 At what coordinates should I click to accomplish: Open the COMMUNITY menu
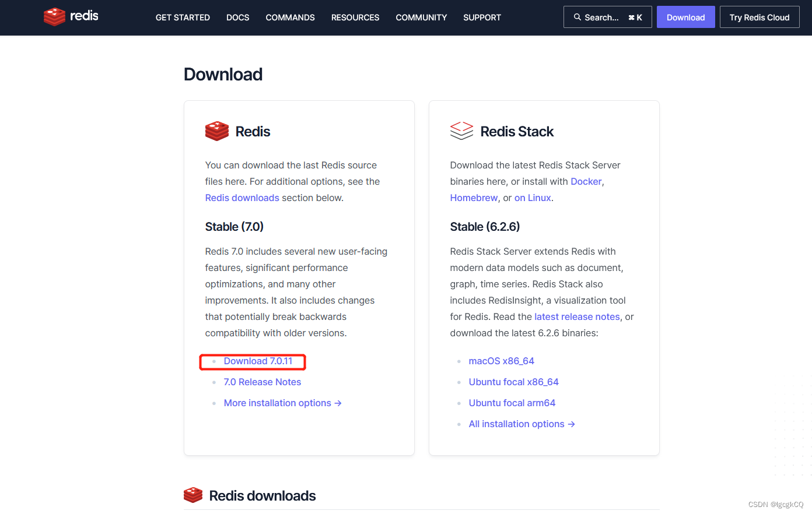[x=421, y=17]
